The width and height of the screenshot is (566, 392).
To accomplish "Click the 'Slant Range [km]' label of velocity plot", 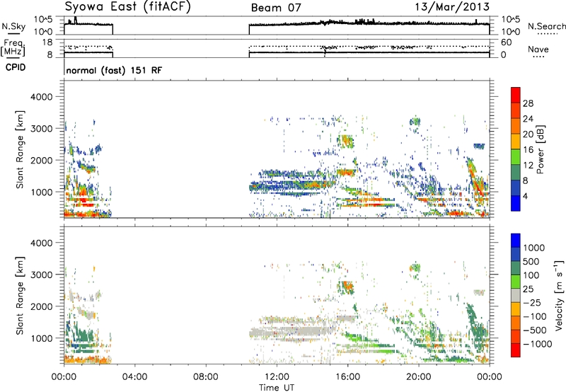I will point(20,296).
